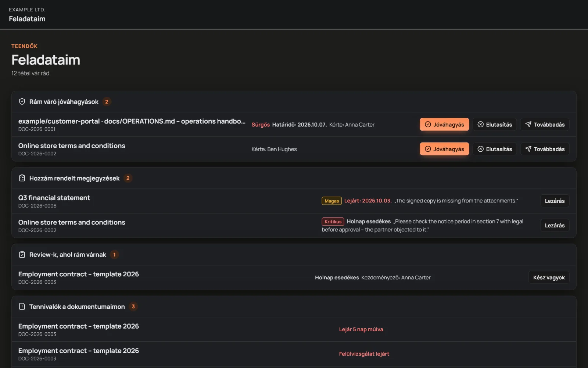
Task: Click the Határidő: 2026.10.07. deadline text
Action: click(299, 125)
